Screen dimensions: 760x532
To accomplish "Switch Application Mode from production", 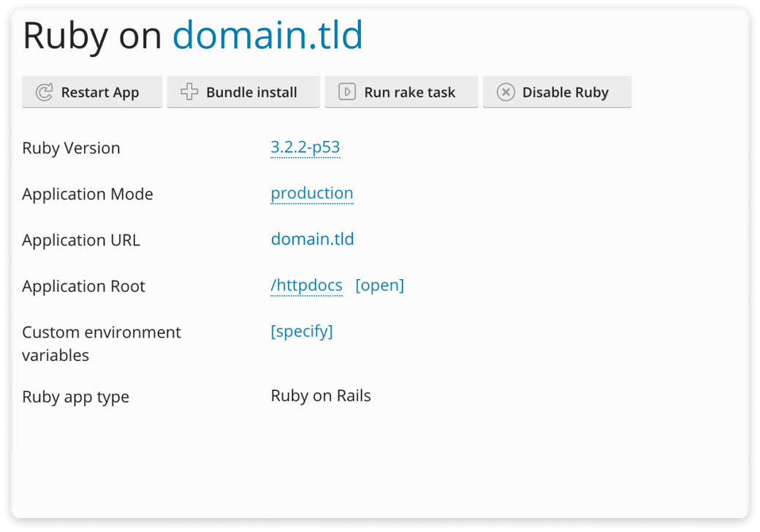I will coord(312,194).
